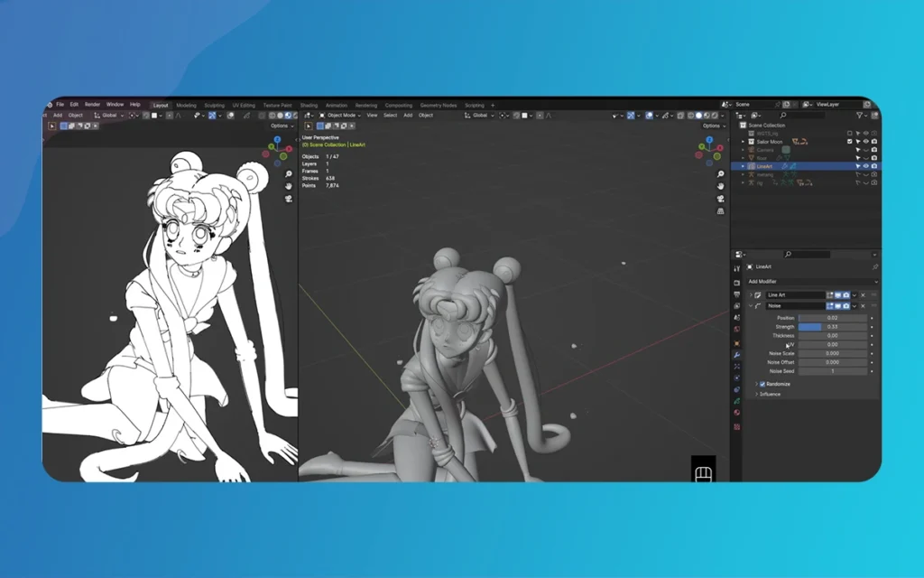Toggle selectable arrow of Camera row
Image resolution: width=924 pixels, height=578 pixels.
click(x=858, y=150)
